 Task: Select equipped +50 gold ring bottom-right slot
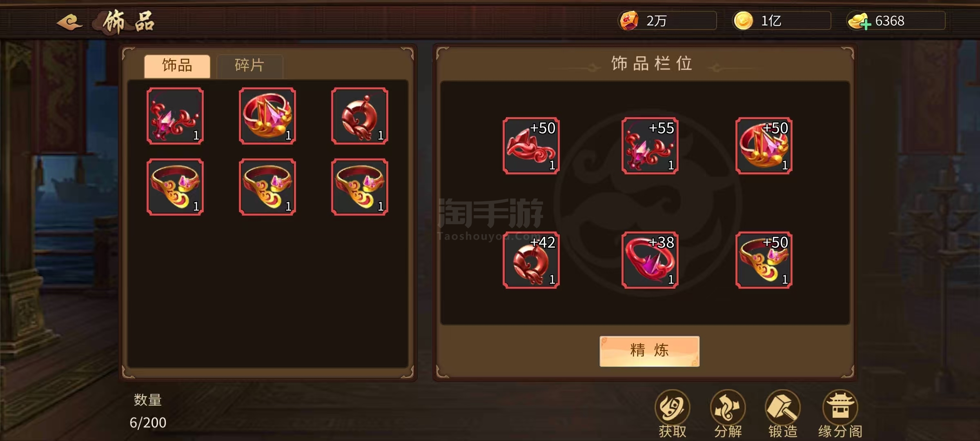click(764, 260)
